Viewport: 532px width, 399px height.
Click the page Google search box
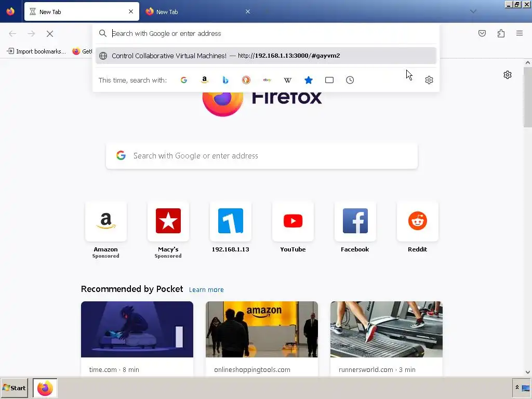pos(262,156)
